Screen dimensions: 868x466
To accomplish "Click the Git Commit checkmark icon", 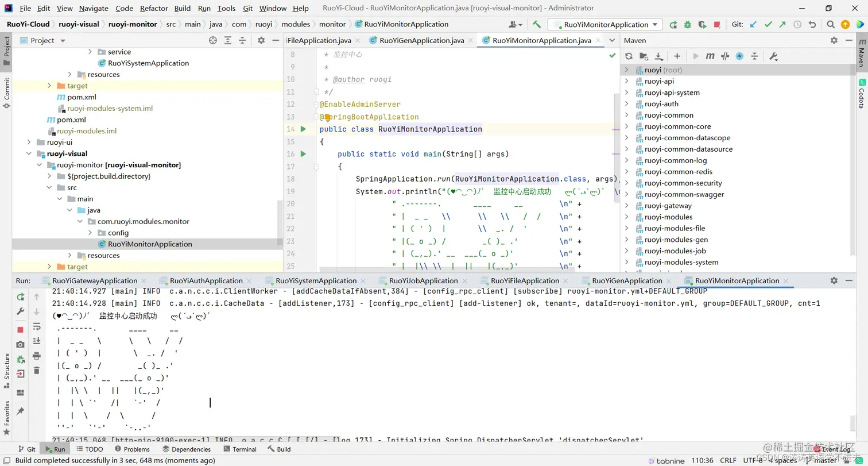I will 768,25.
